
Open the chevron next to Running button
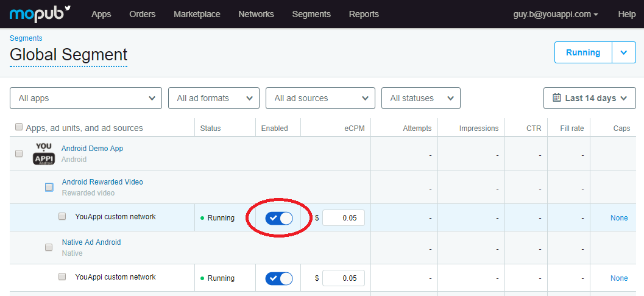623,52
